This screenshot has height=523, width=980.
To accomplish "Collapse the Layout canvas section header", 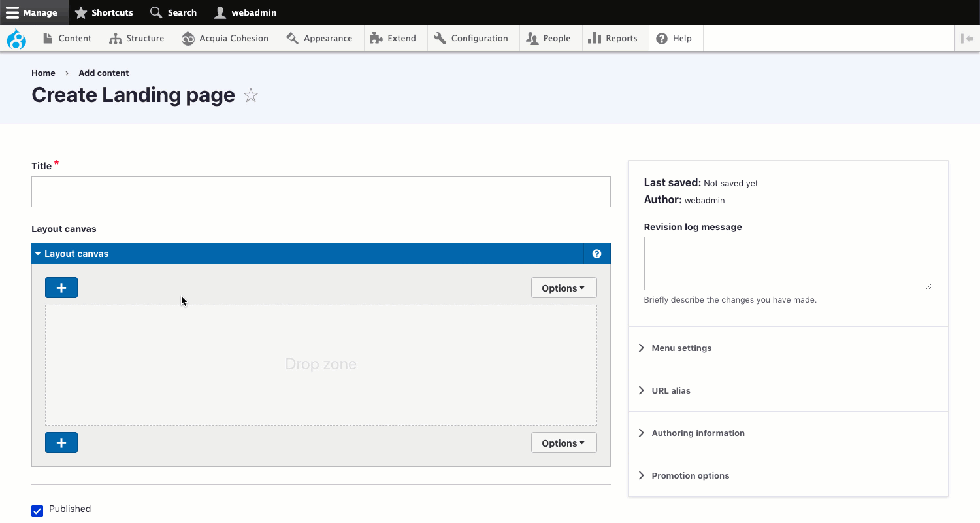I will pos(76,254).
